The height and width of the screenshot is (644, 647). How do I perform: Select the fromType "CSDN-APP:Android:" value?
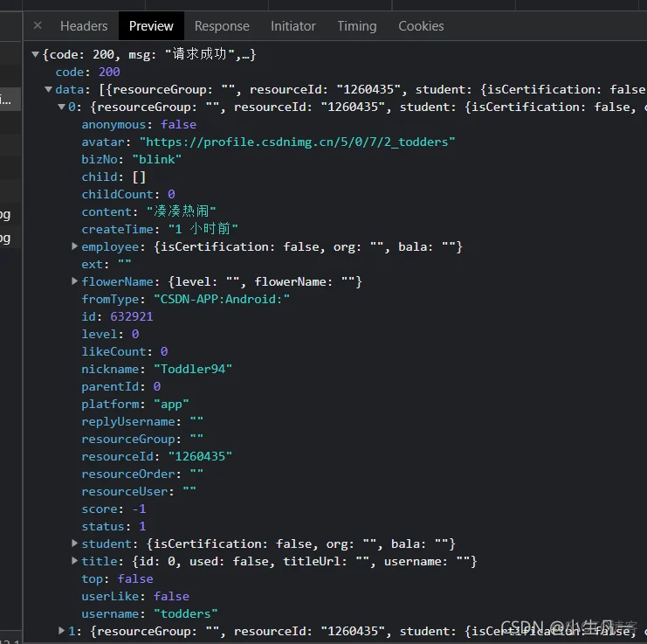point(222,299)
